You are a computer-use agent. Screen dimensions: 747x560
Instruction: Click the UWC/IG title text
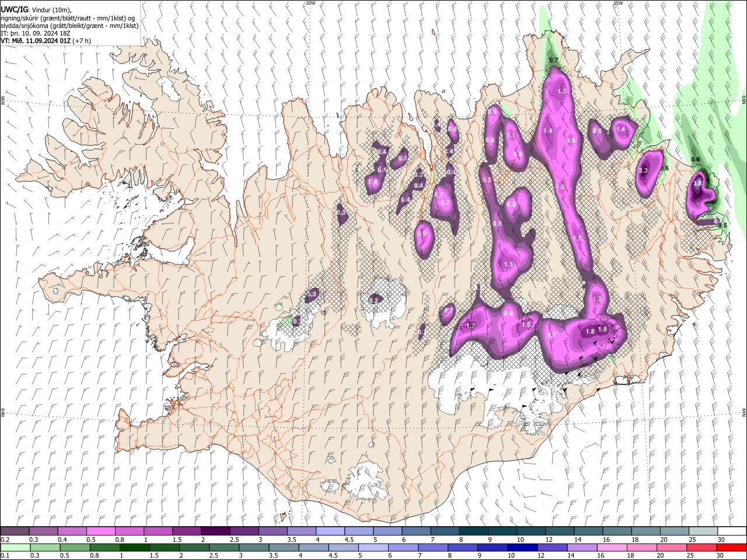pyautogui.click(x=14, y=9)
